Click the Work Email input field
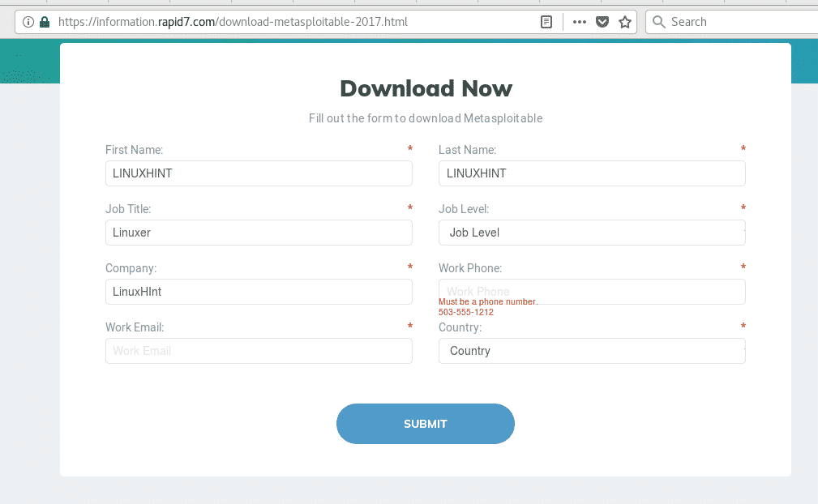This screenshot has height=504, width=818. [259, 351]
